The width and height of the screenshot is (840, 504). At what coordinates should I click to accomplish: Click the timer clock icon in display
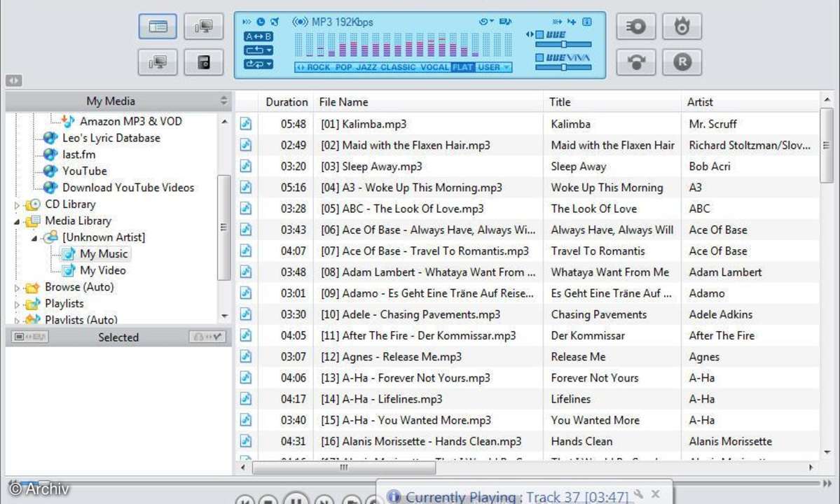pos(261,22)
